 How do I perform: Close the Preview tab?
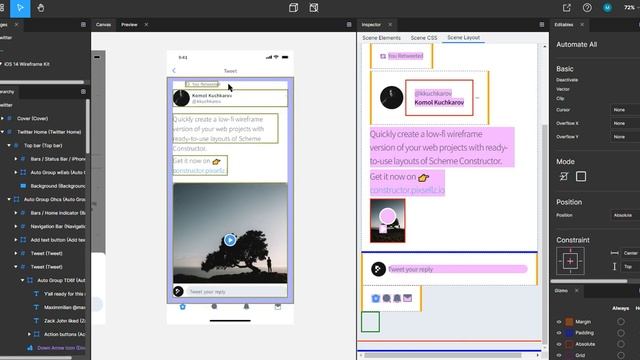(x=146, y=24)
